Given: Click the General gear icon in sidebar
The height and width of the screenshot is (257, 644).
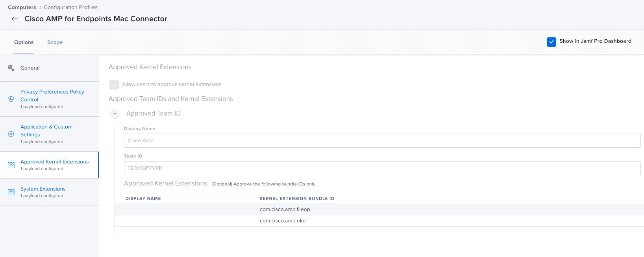Looking at the screenshot, I should 11,68.
